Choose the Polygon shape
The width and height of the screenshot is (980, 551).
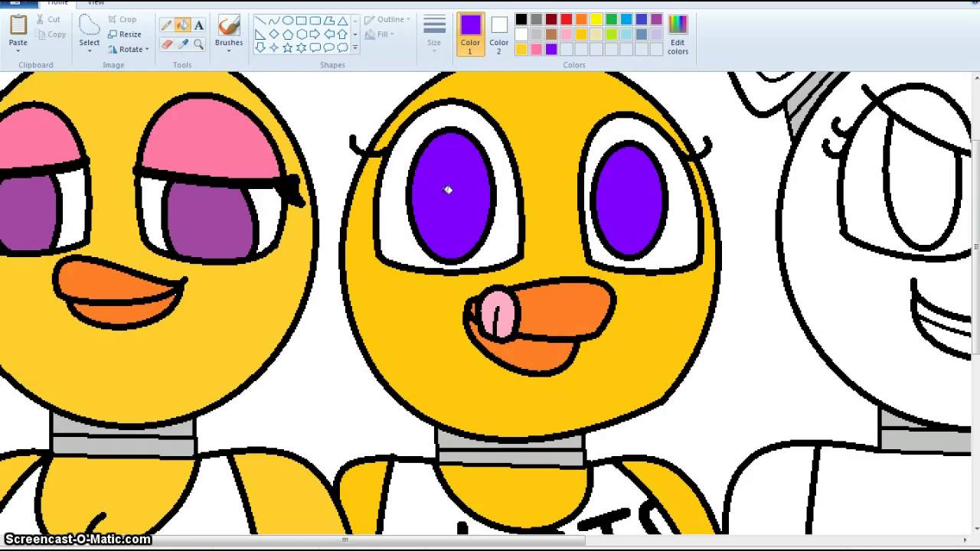[x=328, y=21]
